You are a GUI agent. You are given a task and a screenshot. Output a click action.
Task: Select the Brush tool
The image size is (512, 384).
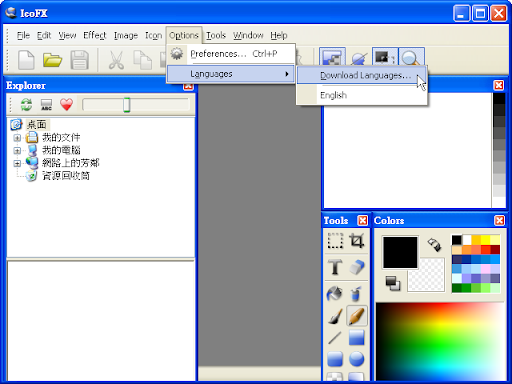click(335, 316)
